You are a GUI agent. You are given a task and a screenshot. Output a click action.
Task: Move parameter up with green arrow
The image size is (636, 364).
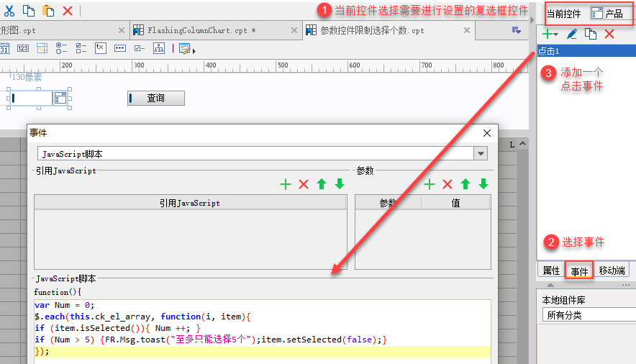[x=465, y=184]
